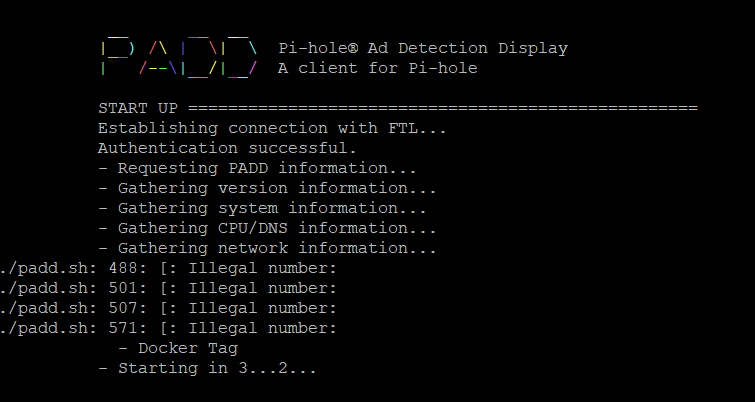Click the 'Starting in 3...2...' countdown

pos(208,368)
